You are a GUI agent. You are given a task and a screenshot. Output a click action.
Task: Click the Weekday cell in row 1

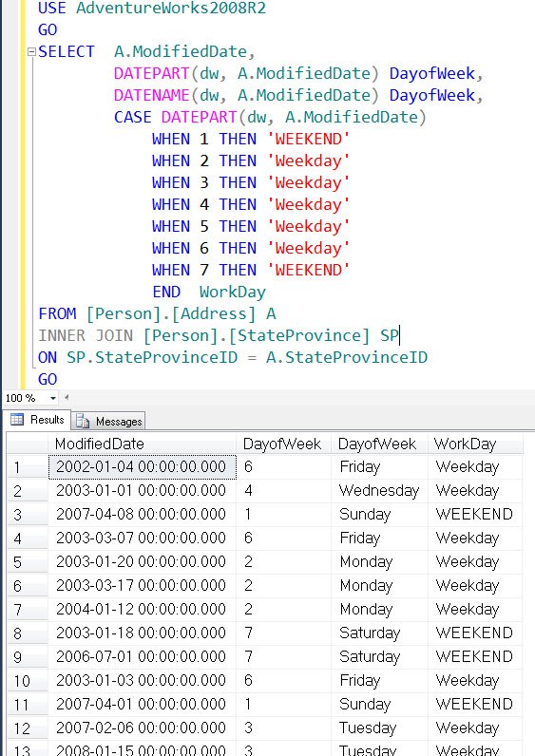(x=475, y=467)
